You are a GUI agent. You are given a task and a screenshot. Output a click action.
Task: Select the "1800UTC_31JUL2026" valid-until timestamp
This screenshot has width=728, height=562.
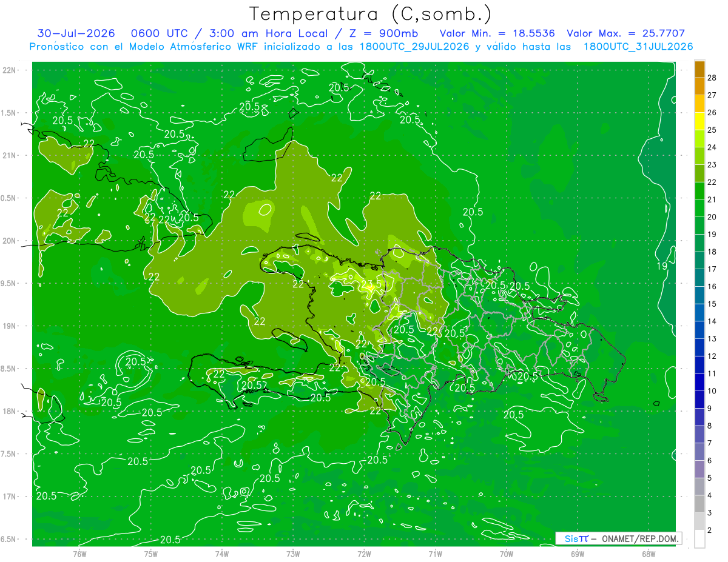pyautogui.click(x=638, y=47)
